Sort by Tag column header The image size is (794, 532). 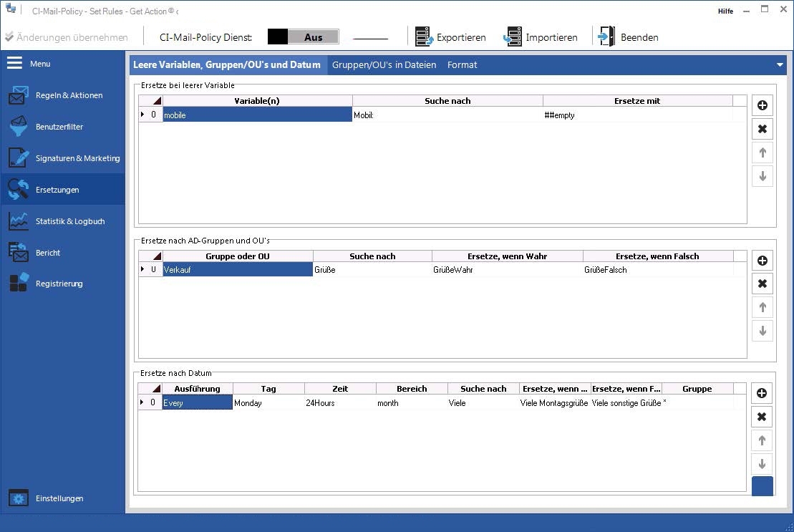(x=269, y=389)
